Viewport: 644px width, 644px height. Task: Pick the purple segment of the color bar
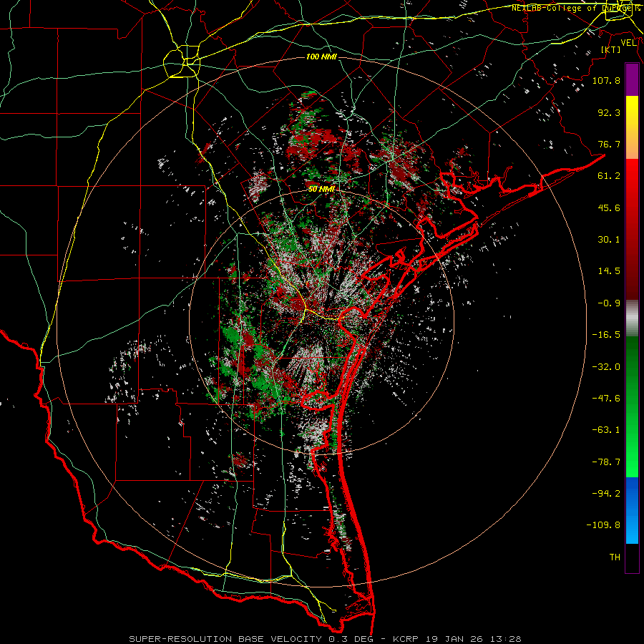[x=632, y=79]
